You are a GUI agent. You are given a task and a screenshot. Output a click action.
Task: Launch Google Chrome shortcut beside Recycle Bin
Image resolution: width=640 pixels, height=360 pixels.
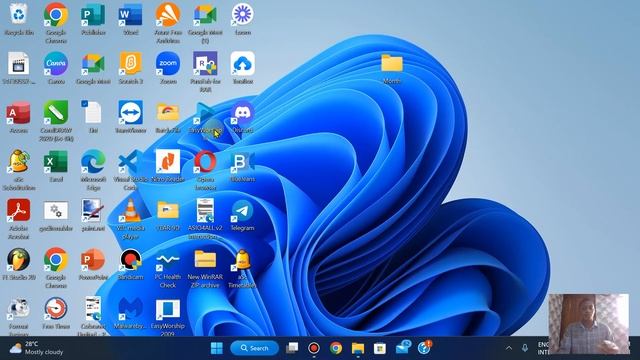pos(56,23)
